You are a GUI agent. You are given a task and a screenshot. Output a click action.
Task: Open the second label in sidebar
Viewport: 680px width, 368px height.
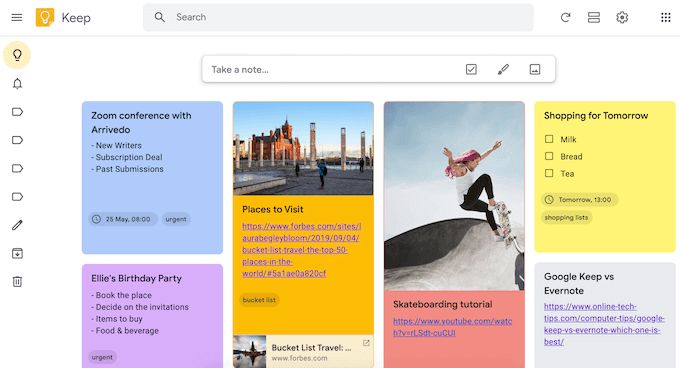pyautogui.click(x=17, y=140)
